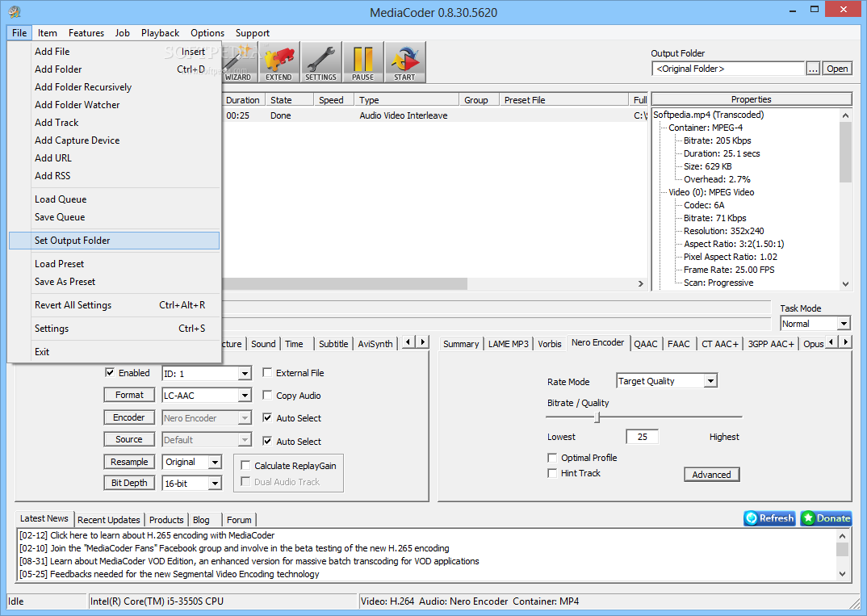Click the MediaCoder app icon in title bar

pyautogui.click(x=15, y=11)
